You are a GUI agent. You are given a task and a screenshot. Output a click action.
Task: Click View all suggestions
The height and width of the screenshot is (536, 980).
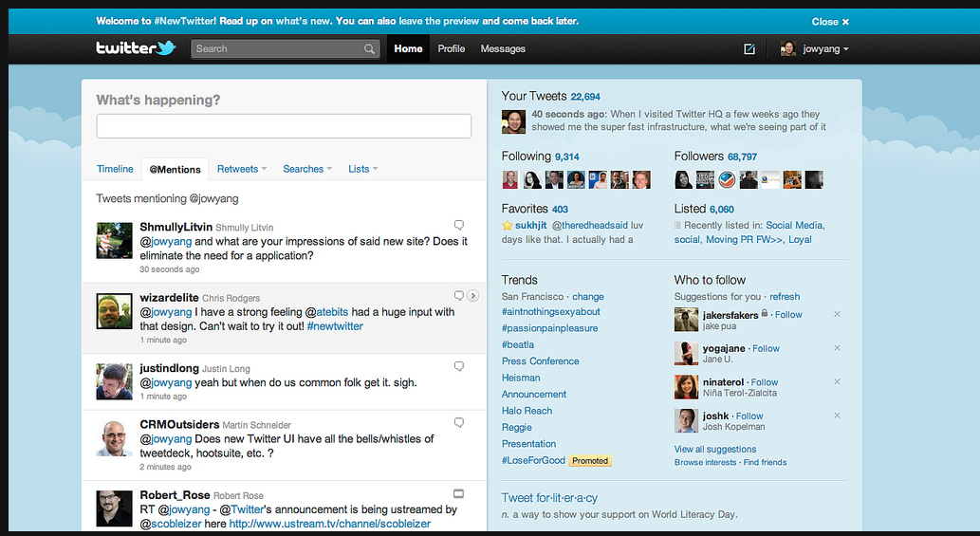715,449
